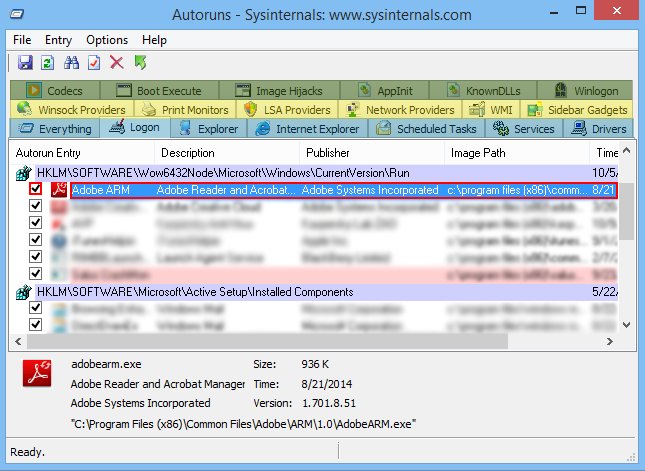Image resolution: width=645 pixels, height=471 pixels.
Task: Open the WMI tab
Action: point(491,110)
